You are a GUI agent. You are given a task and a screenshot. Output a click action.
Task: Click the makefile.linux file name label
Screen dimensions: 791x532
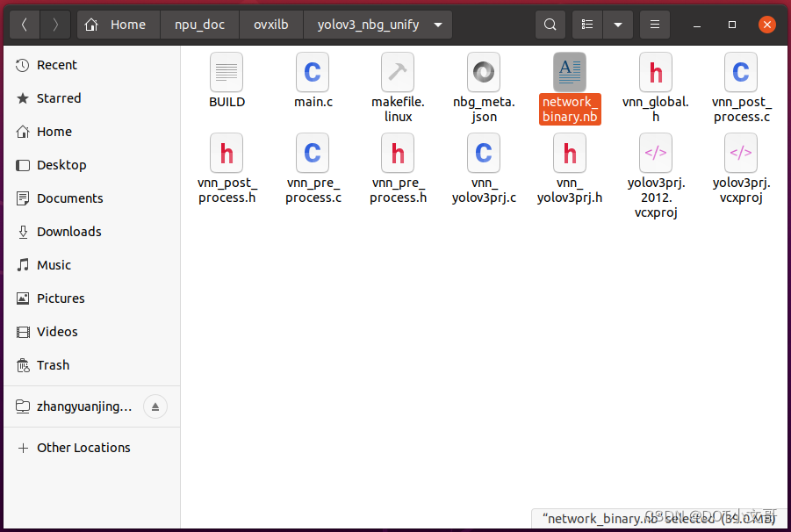[398, 110]
